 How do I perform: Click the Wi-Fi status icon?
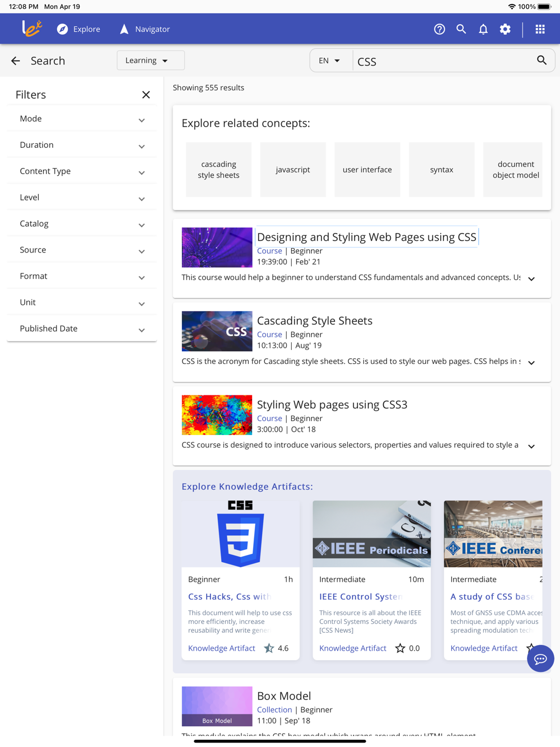coord(511,7)
